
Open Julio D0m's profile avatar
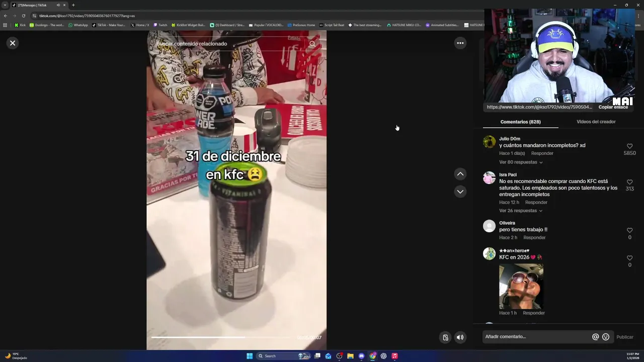click(489, 142)
